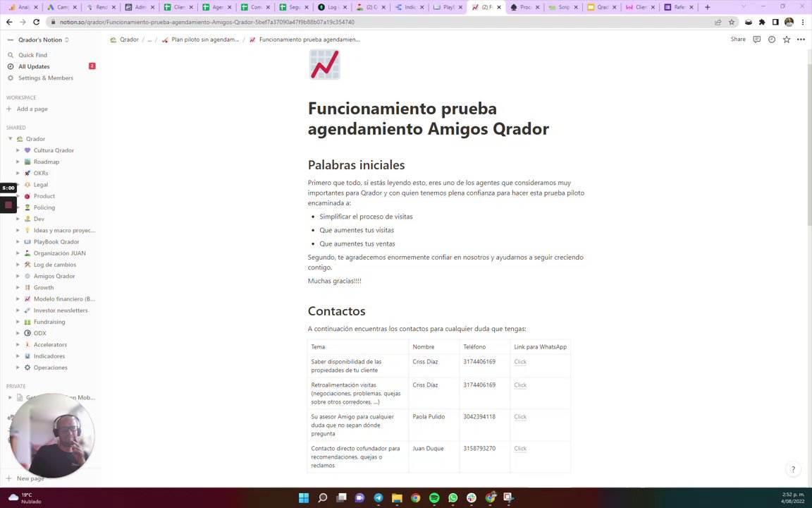Open the browser Extensions puzzle icon
Screen dimensions: 812x508
[x=762, y=23]
